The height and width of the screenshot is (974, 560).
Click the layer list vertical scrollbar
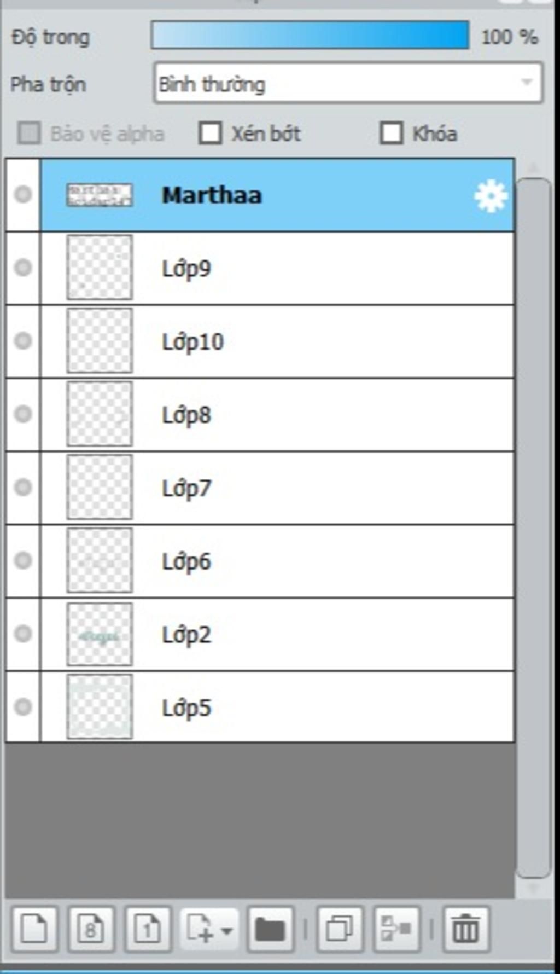[x=533, y=528]
